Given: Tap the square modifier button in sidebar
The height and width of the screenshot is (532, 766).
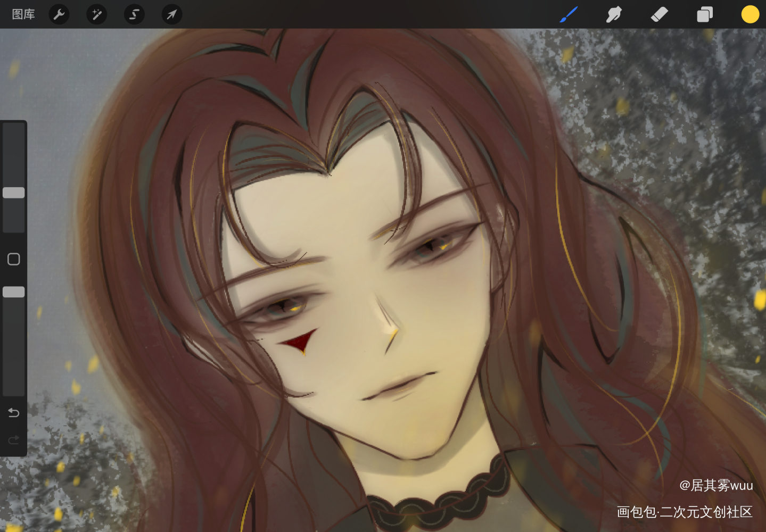Looking at the screenshot, I should coord(14,259).
